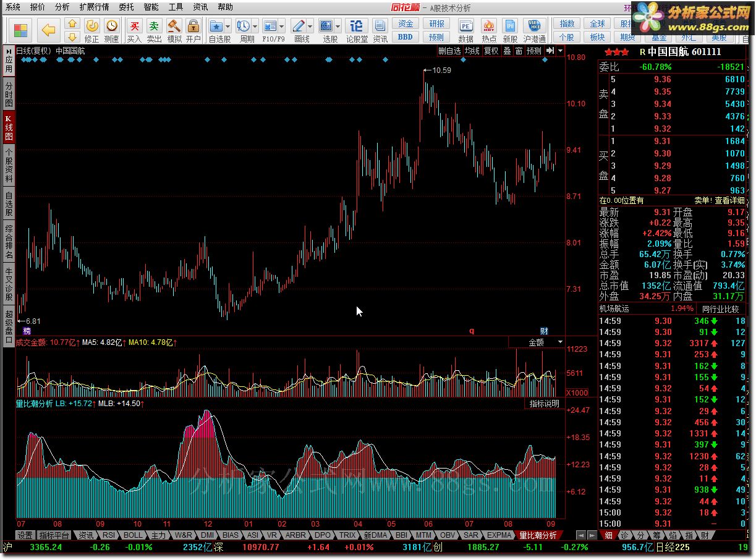Click 删自选 to remove from watchlist
The image size is (756, 560).
coord(450,51)
